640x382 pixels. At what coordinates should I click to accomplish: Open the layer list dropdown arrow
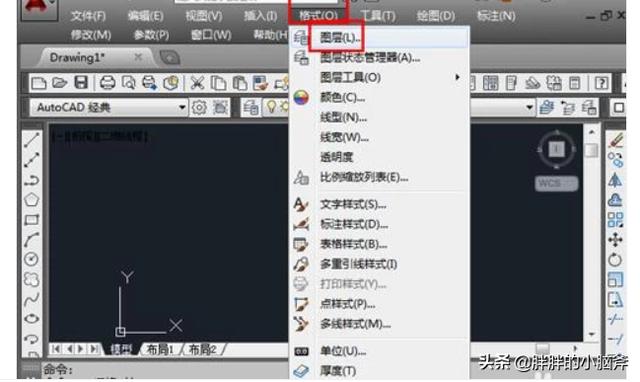click(x=529, y=108)
